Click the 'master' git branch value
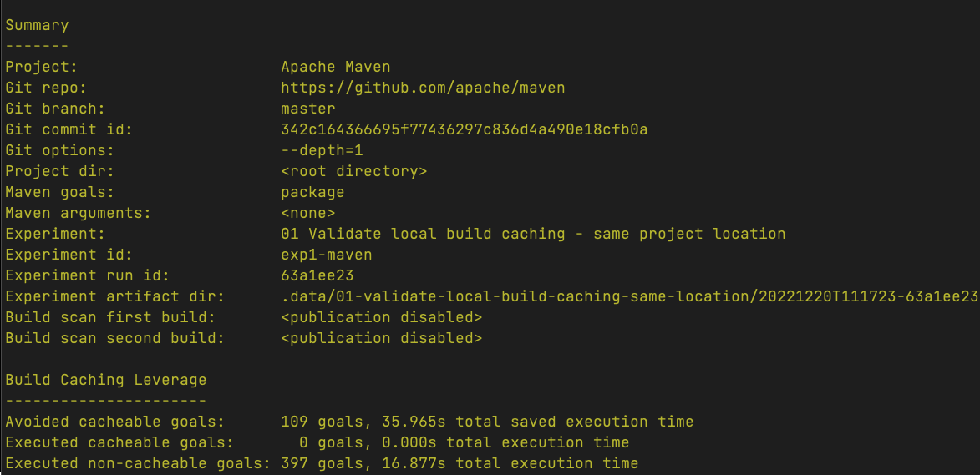This screenshot has width=980, height=475. point(308,109)
